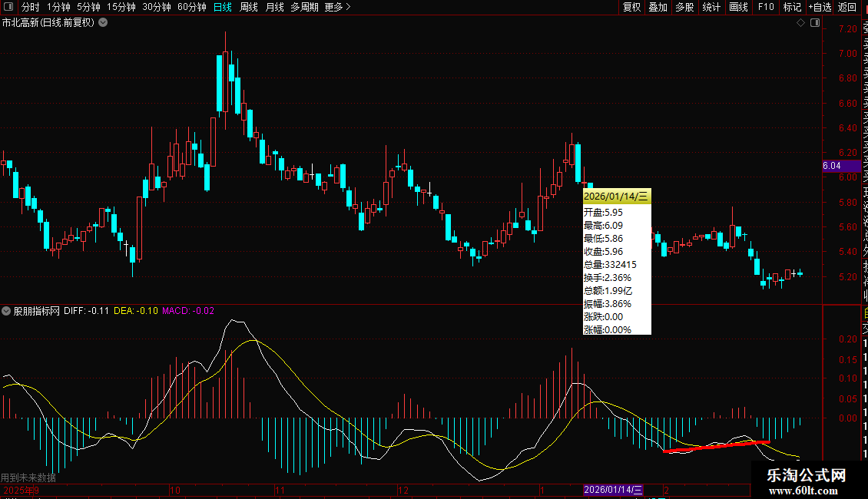Click the 10 month marker on time axis

(175, 490)
